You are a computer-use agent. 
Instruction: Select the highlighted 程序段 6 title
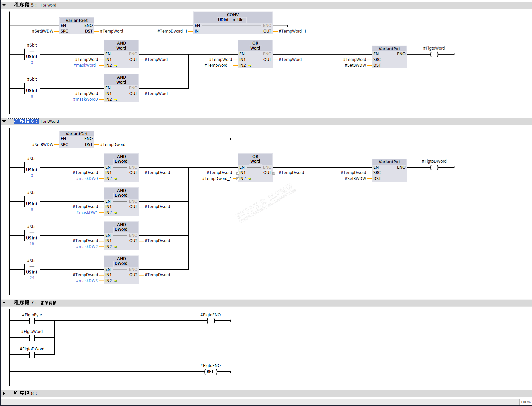click(26, 121)
